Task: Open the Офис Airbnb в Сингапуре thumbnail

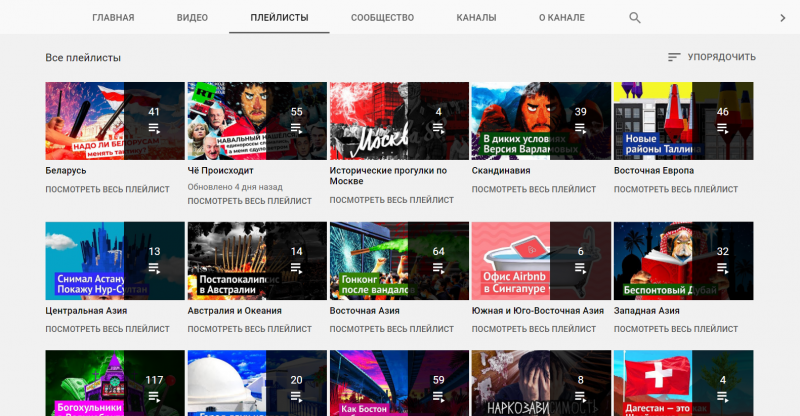Action: click(x=541, y=261)
